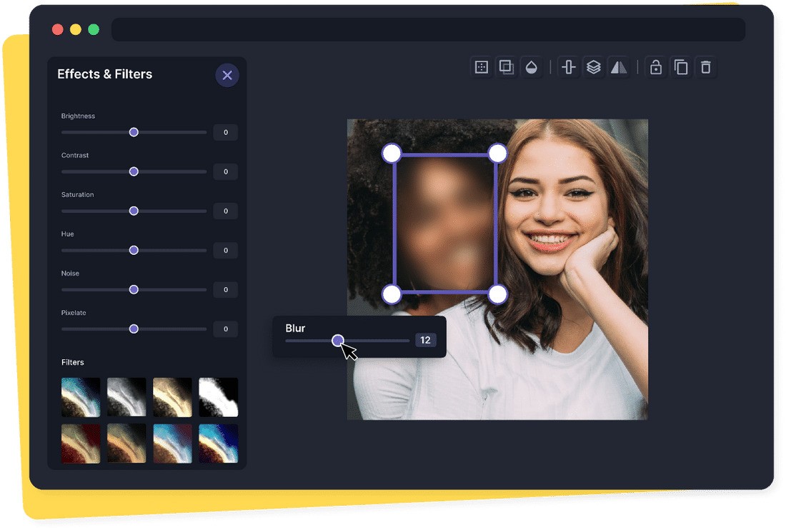Click the center-align icon in toolbar
The width and height of the screenshot is (786, 532).
569,67
